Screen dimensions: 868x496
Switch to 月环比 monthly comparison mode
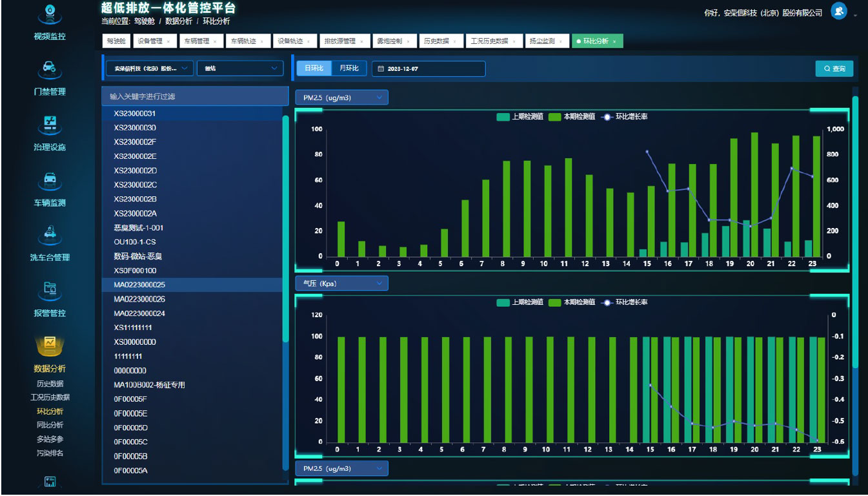pos(349,68)
